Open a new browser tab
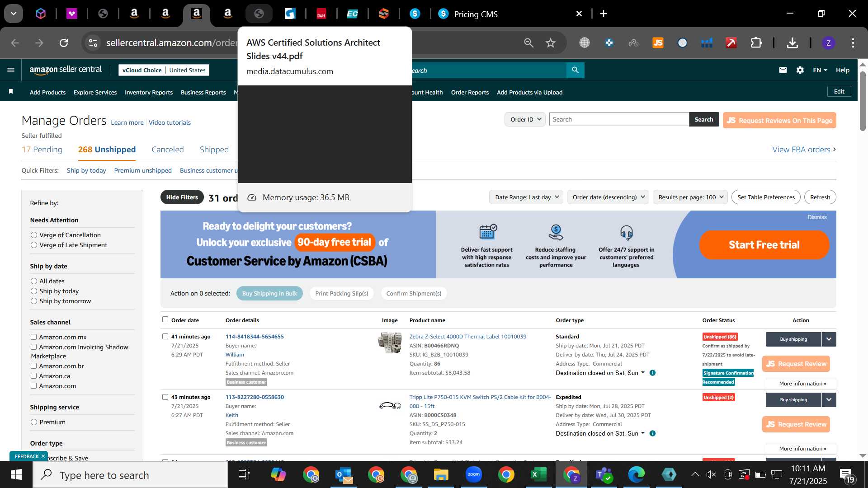This screenshot has height=488, width=868. coord(603,14)
